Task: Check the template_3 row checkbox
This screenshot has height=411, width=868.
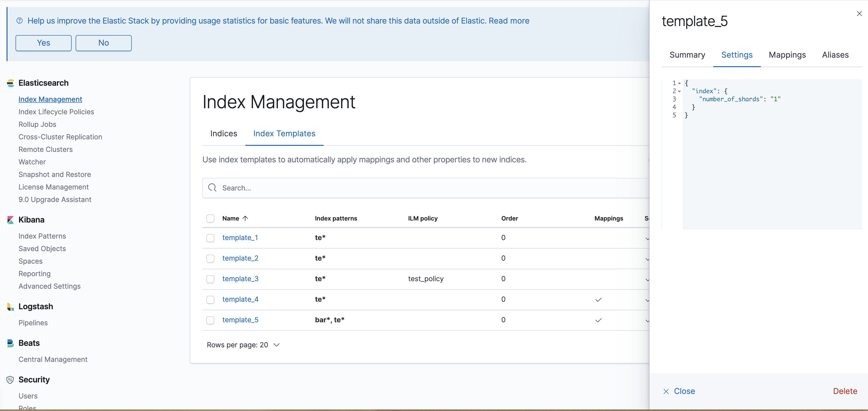Action: point(210,279)
